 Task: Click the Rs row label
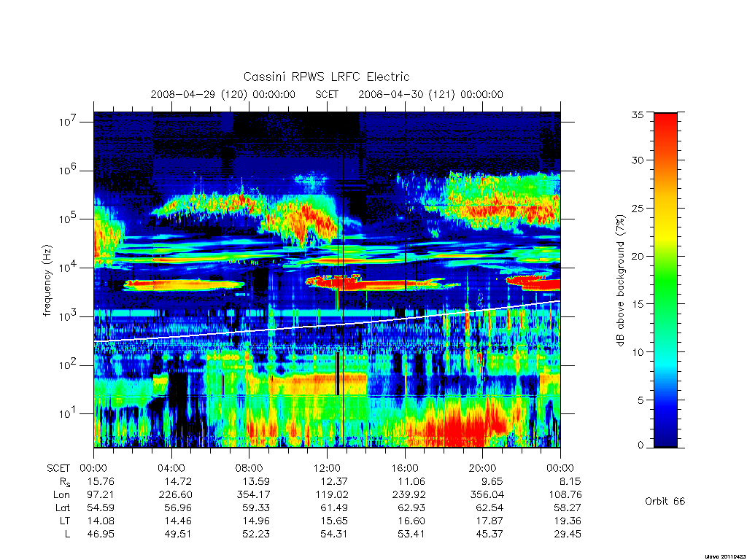[x=65, y=482]
